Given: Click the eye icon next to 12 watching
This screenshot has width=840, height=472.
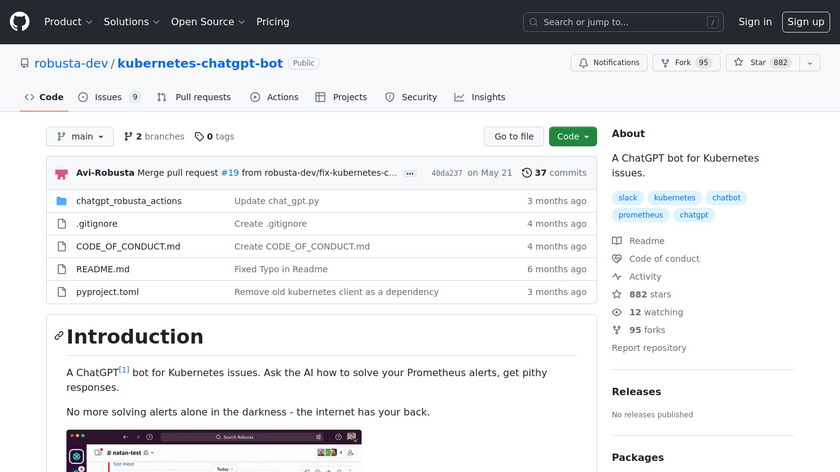Looking at the screenshot, I should (x=617, y=312).
